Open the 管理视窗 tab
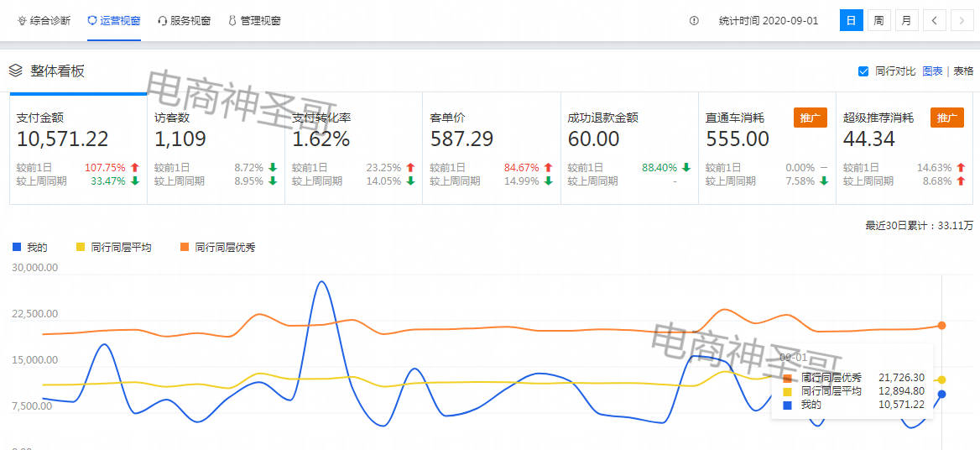980x450 pixels. (254, 21)
